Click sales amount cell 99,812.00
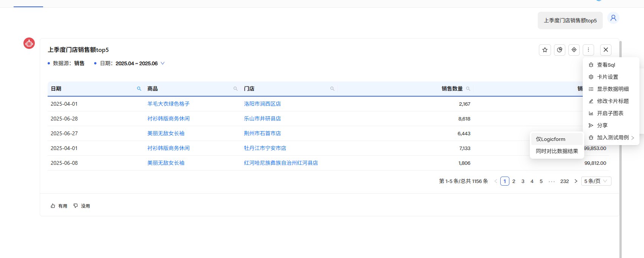 (595, 163)
